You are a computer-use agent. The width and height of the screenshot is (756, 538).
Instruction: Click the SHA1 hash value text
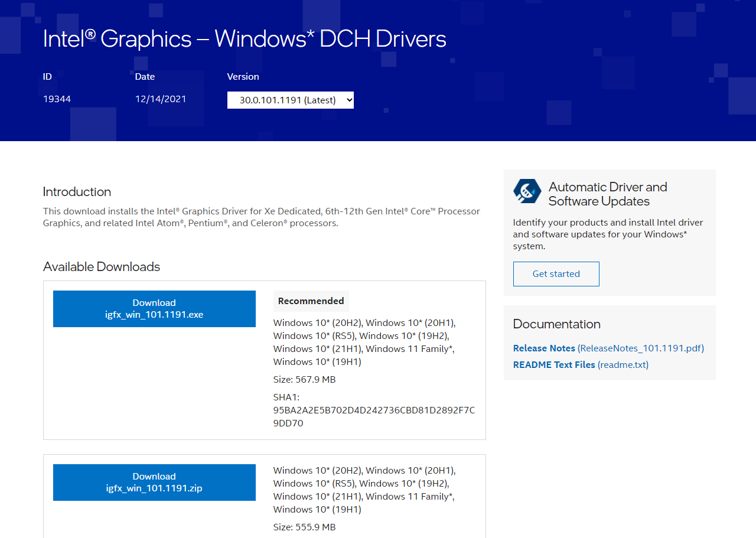point(373,416)
